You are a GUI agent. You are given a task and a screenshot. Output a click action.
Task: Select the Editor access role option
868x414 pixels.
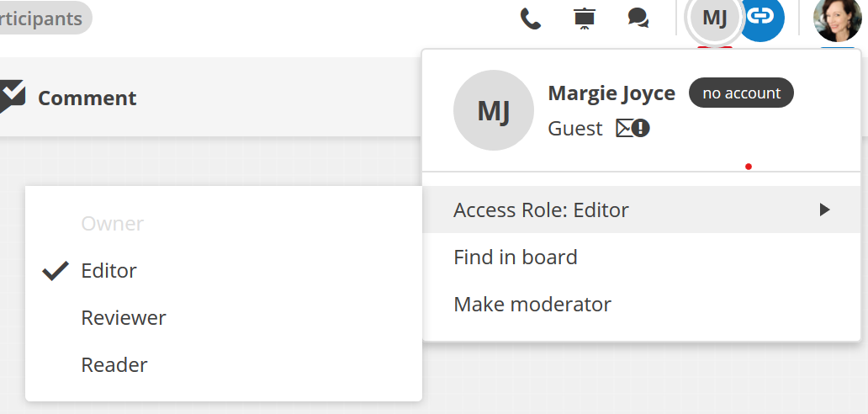coord(108,271)
